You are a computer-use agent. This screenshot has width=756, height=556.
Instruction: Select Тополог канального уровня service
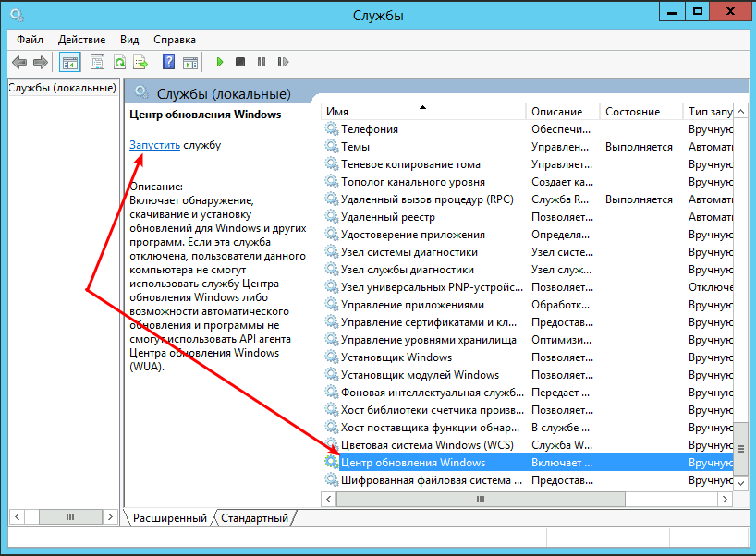(528, 182)
